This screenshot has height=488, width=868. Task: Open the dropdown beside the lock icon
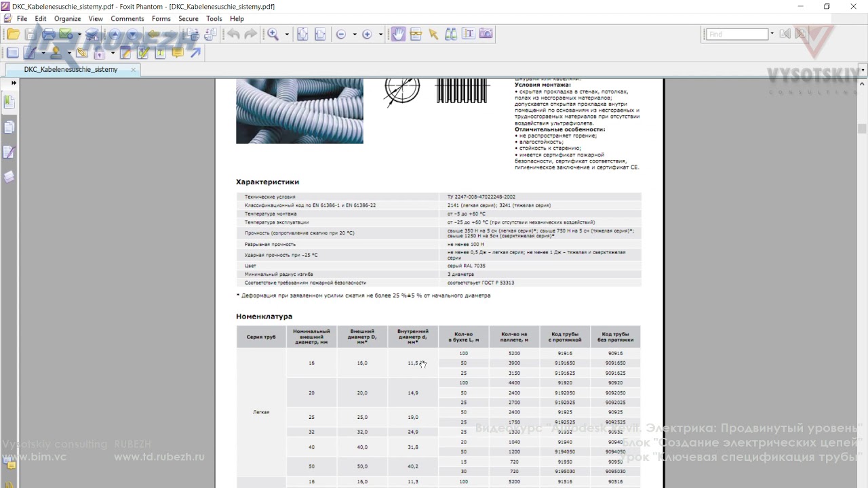[113, 53]
